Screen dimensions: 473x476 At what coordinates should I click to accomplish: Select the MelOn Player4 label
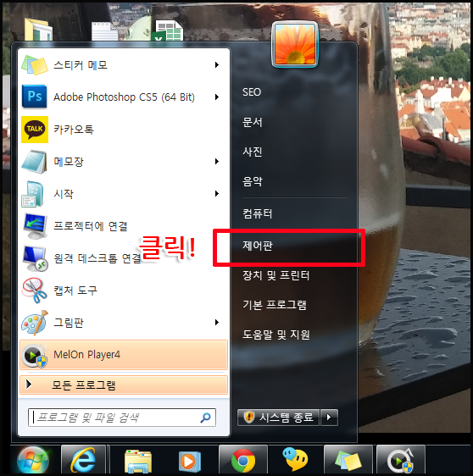click(x=86, y=355)
